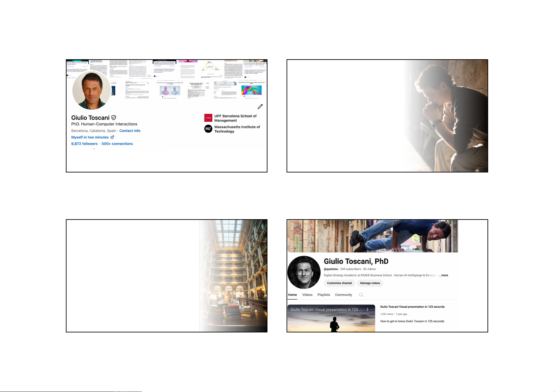Click the verified shield badge beside Giulio Toscani
The width and height of the screenshot is (555, 392).
click(114, 118)
